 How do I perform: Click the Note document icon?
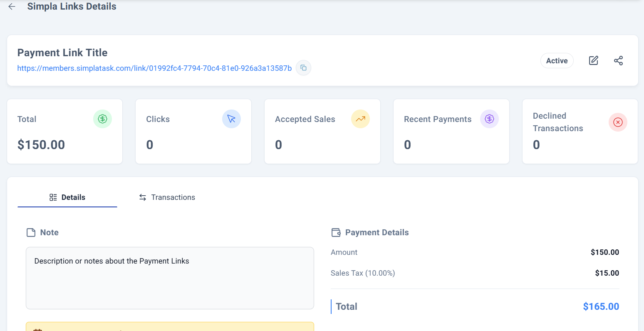(x=31, y=232)
